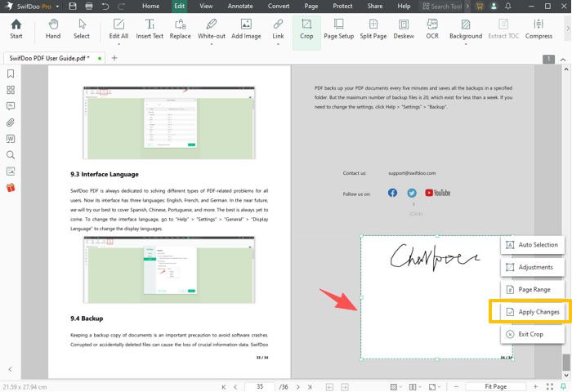This screenshot has height=392, width=572.
Task: Open the Annotate tab
Action: coord(240,7)
